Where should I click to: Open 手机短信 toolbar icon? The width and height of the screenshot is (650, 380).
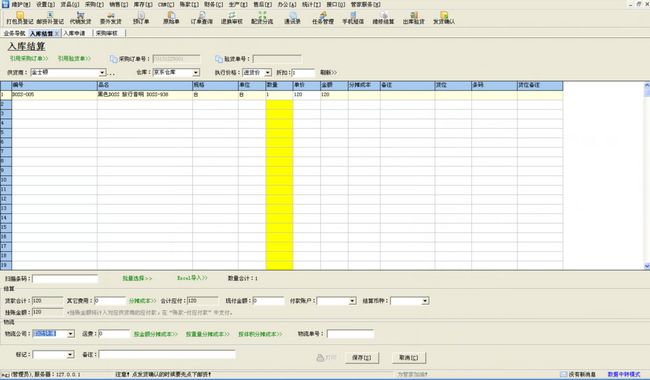[353, 18]
